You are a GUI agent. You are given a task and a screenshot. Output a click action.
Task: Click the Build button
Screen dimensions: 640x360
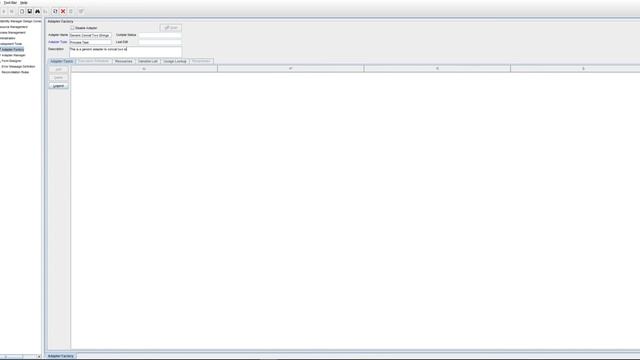(x=171, y=28)
